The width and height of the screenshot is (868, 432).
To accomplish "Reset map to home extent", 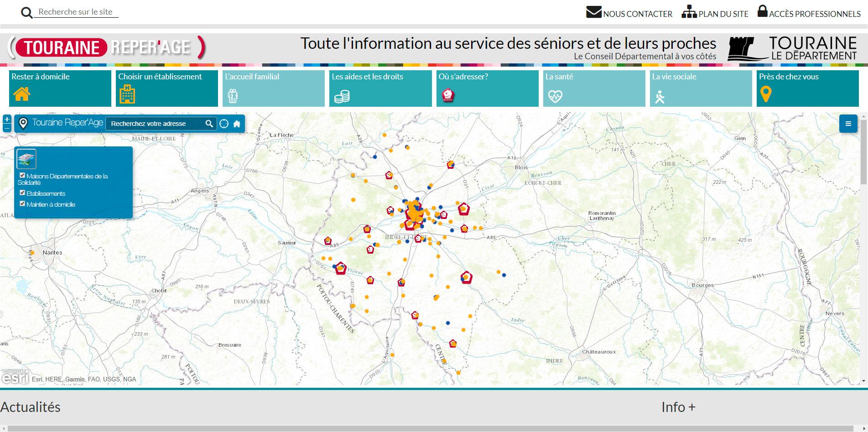I will [x=237, y=124].
